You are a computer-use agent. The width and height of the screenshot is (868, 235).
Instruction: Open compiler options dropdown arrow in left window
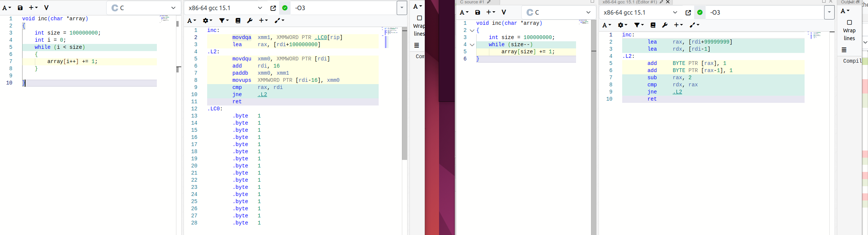[x=402, y=8]
